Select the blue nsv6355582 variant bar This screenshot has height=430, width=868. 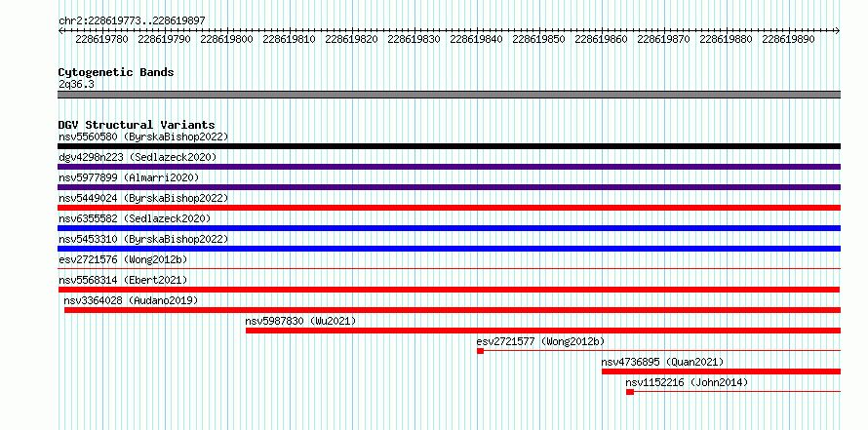450,228
